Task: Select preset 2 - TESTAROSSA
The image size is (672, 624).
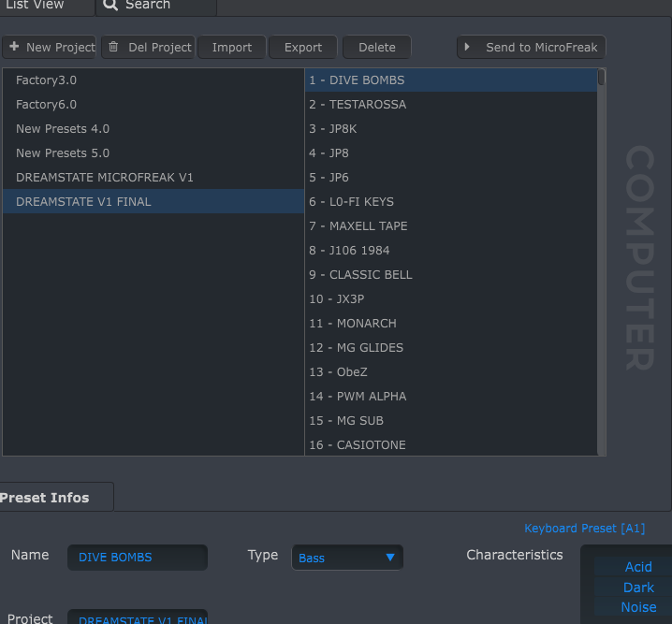Action: (x=451, y=105)
